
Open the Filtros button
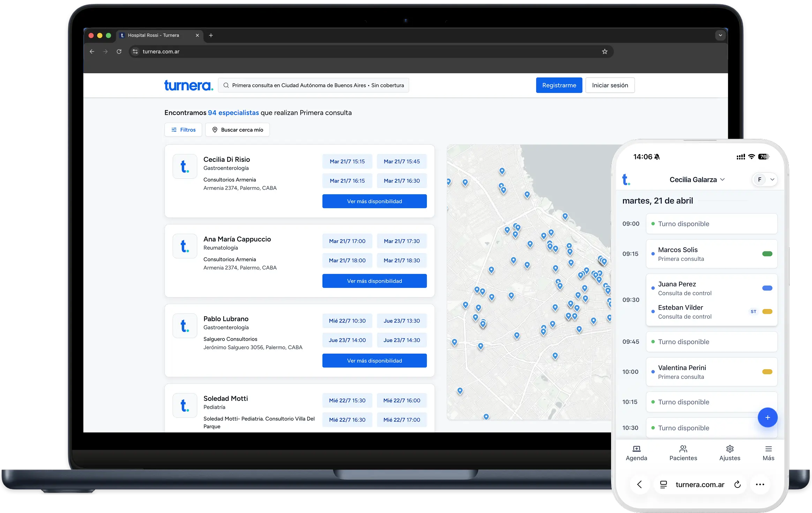pos(183,130)
